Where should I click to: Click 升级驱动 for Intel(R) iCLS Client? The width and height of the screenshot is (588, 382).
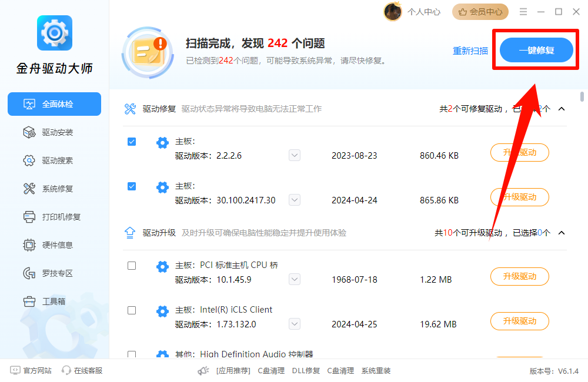[x=520, y=321]
